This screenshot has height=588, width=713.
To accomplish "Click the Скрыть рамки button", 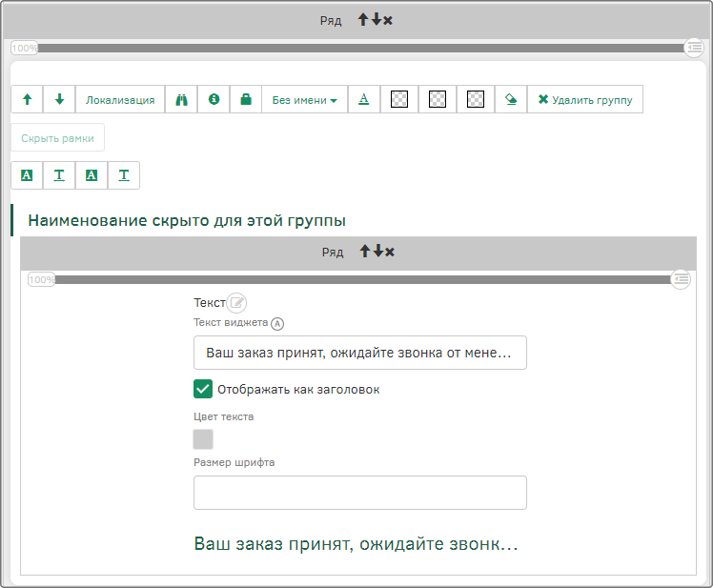I will 58,138.
